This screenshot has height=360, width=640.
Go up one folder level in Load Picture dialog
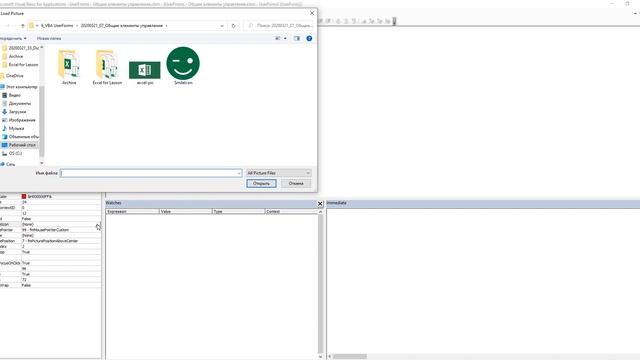coord(22,26)
